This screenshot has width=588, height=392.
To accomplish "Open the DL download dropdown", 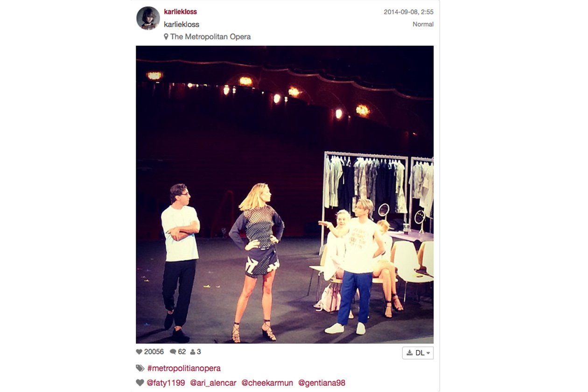I will [x=418, y=353].
